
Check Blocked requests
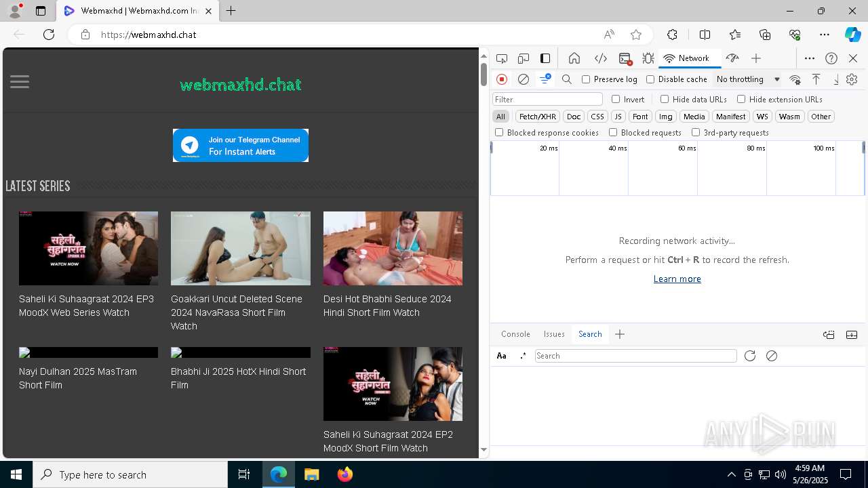(613, 133)
